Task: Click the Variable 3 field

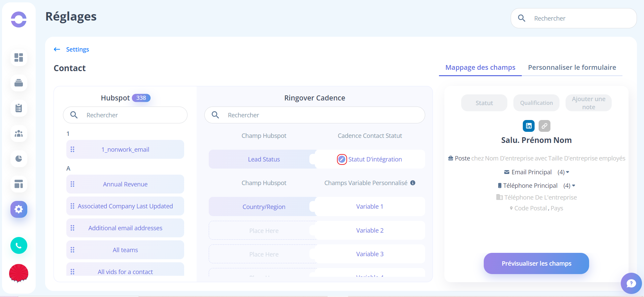Action: pyautogui.click(x=370, y=254)
